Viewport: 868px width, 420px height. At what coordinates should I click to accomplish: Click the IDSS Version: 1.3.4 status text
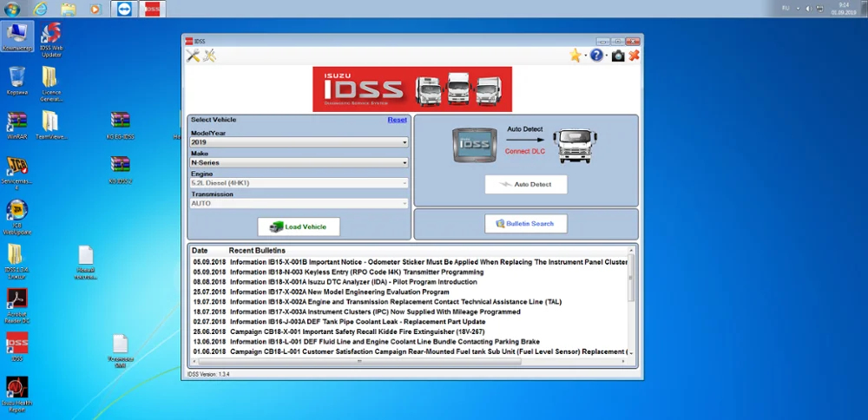(x=208, y=375)
